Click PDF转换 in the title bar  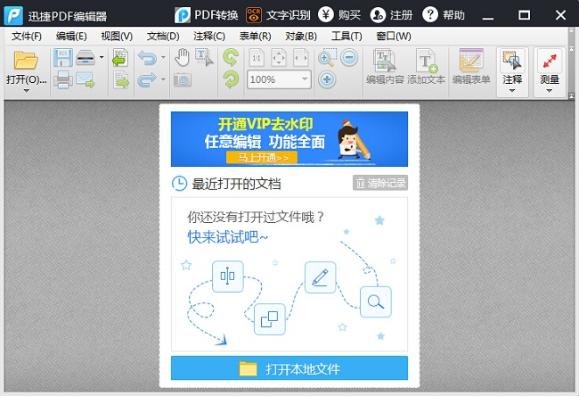[x=206, y=15]
